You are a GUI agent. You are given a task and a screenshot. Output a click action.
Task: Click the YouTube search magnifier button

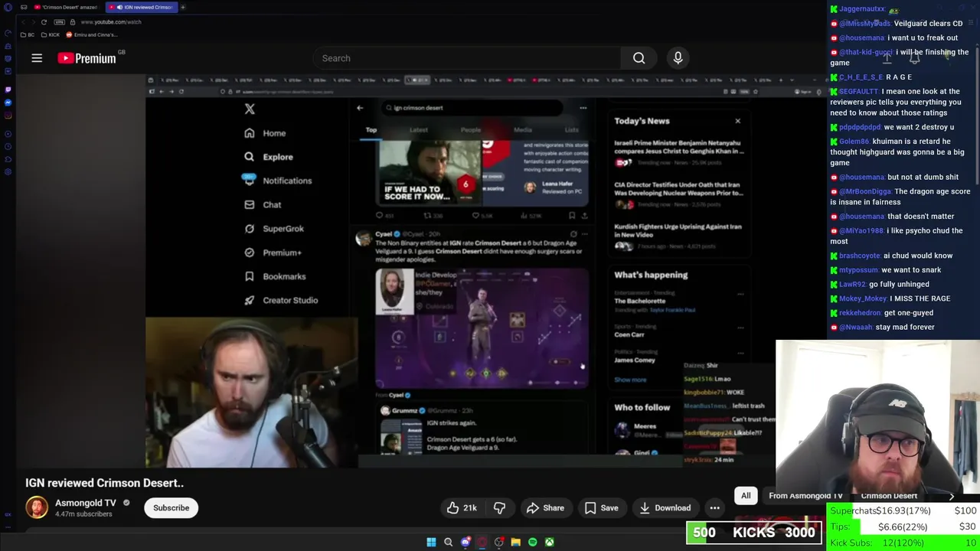click(639, 58)
